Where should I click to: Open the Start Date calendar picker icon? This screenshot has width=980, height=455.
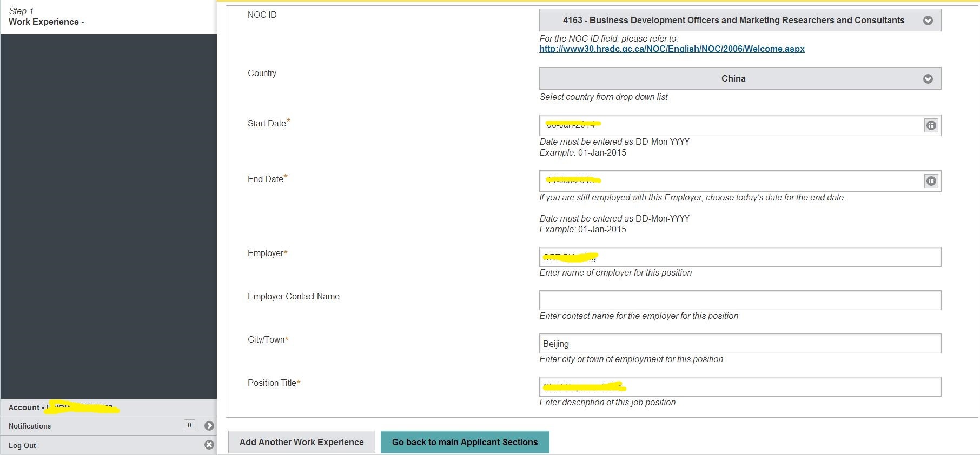(931, 125)
